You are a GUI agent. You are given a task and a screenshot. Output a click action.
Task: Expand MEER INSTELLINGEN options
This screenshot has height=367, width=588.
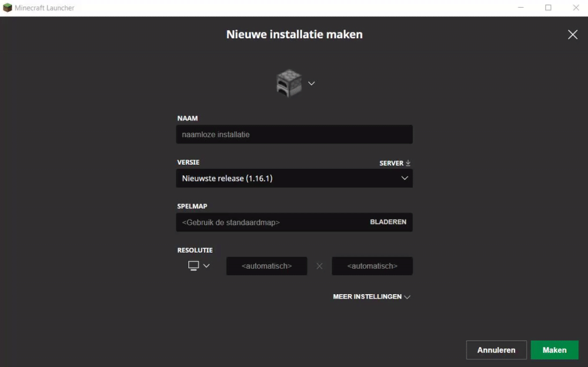coord(372,297)
